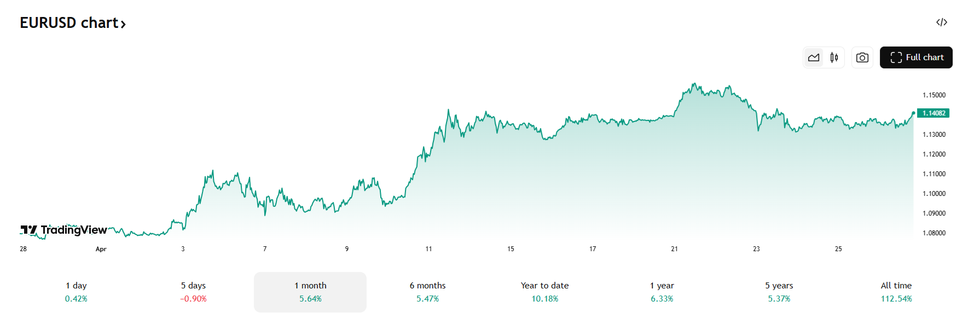The height and width of the screenshot is (324, 980).
Task: Select the 5 days range tab
Action: pyautogui.click(x=193, y=292)
